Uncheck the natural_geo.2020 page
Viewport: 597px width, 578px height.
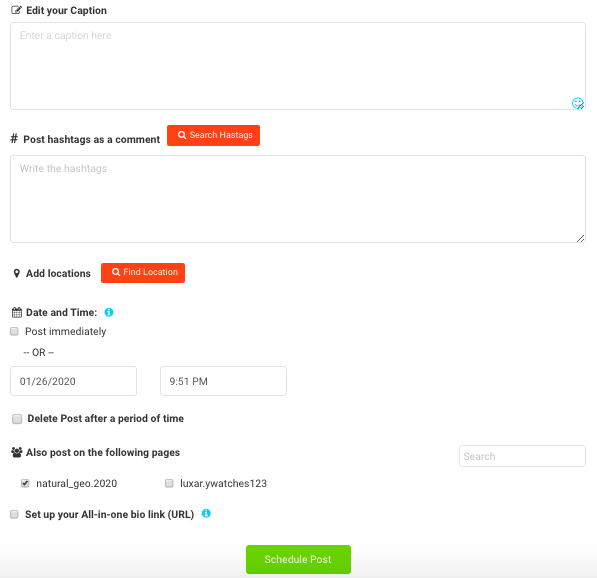click(25, 483)
